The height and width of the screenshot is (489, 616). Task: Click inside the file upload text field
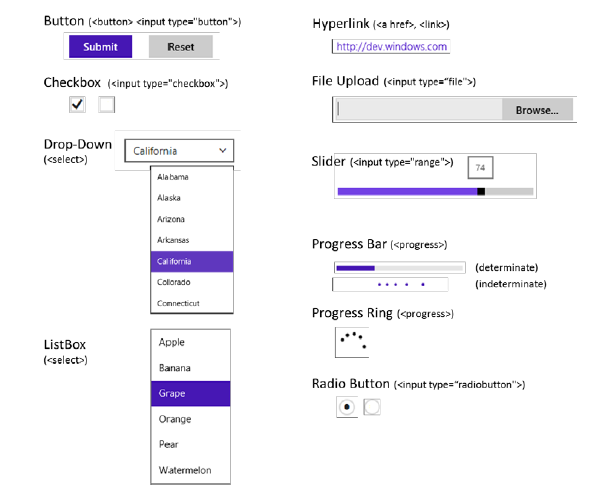(419, 110)
